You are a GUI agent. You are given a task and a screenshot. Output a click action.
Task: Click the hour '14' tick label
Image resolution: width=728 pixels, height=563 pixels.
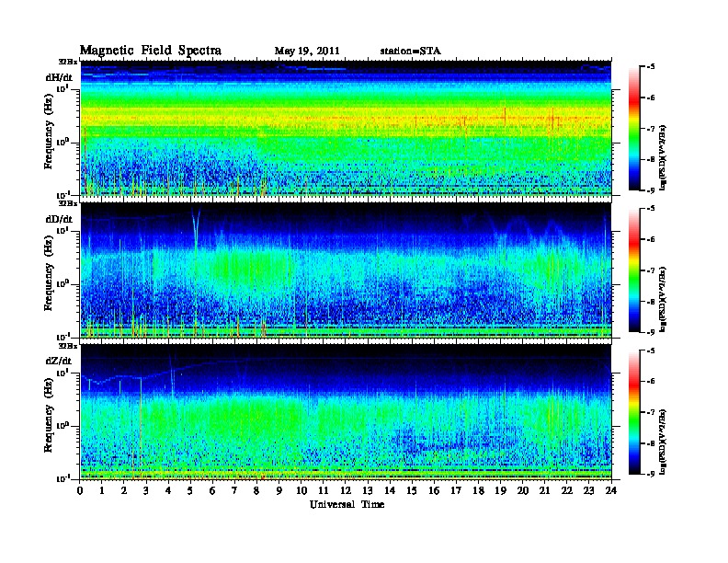(390, 490)
